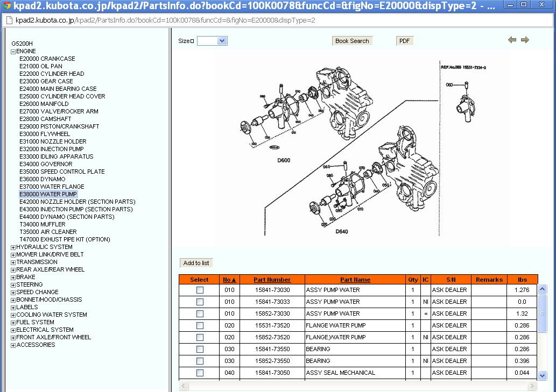Screen dimensions: 556x392
Task: Open E26000 MANIFOLD figure
Action: pyautogui.click(x=44, y=104)
